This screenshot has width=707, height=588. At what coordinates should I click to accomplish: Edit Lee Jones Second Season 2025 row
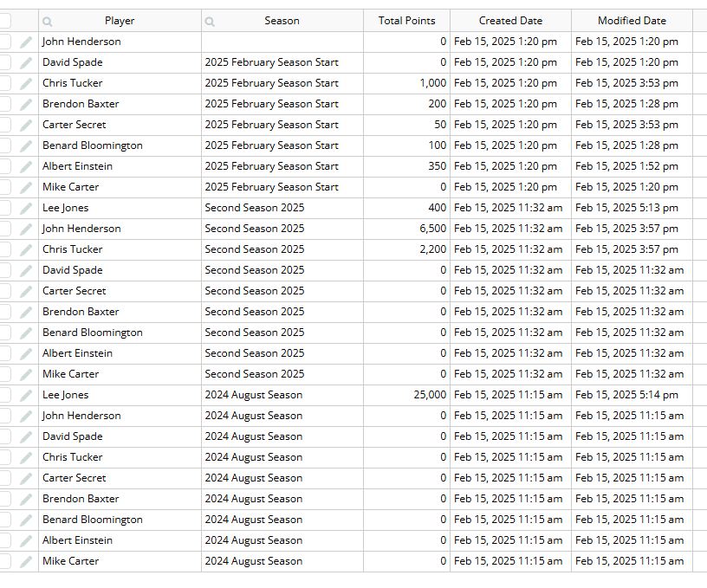point(26,208)
